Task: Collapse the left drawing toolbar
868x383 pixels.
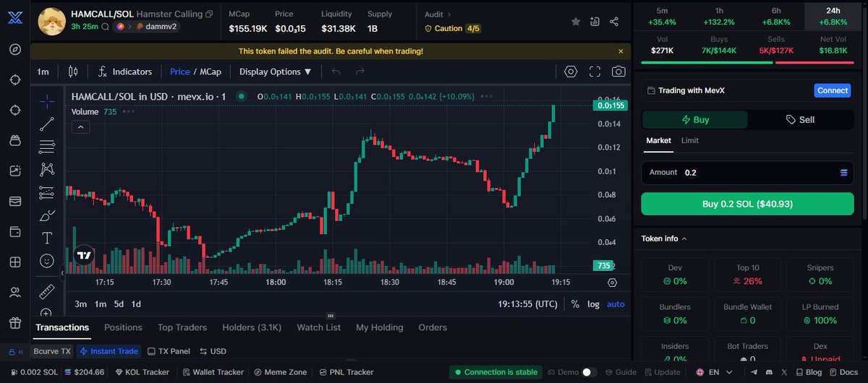Action: pyautogui.click(x=61, y=272)
